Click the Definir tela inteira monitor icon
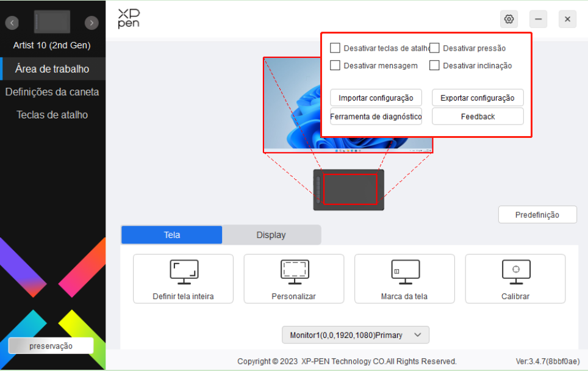This screenshot has width=588, height=371. 184,272
